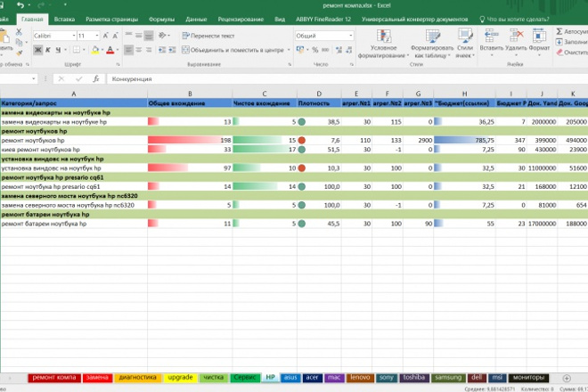Toggle Italic formatting (К) button

(48, 50)
